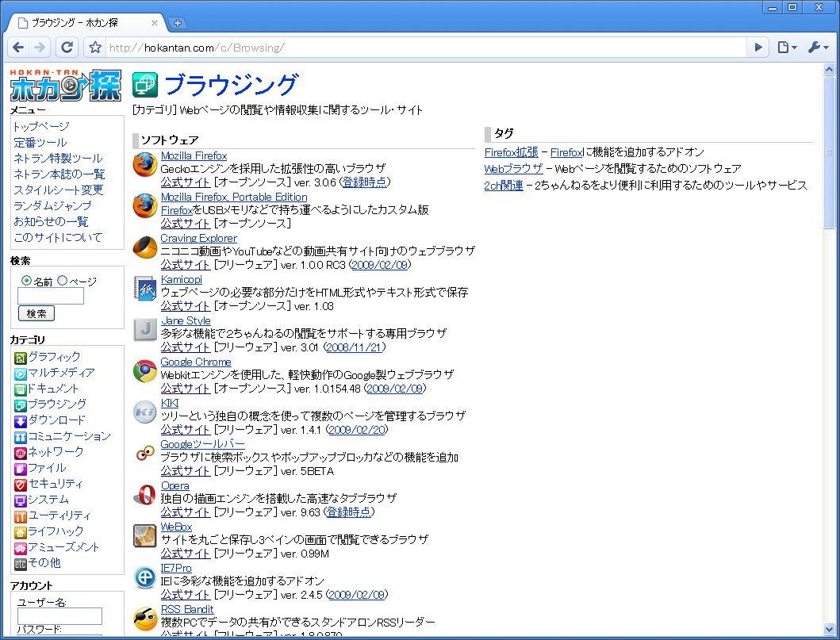Open the wrench tools menu

[818, 47]
